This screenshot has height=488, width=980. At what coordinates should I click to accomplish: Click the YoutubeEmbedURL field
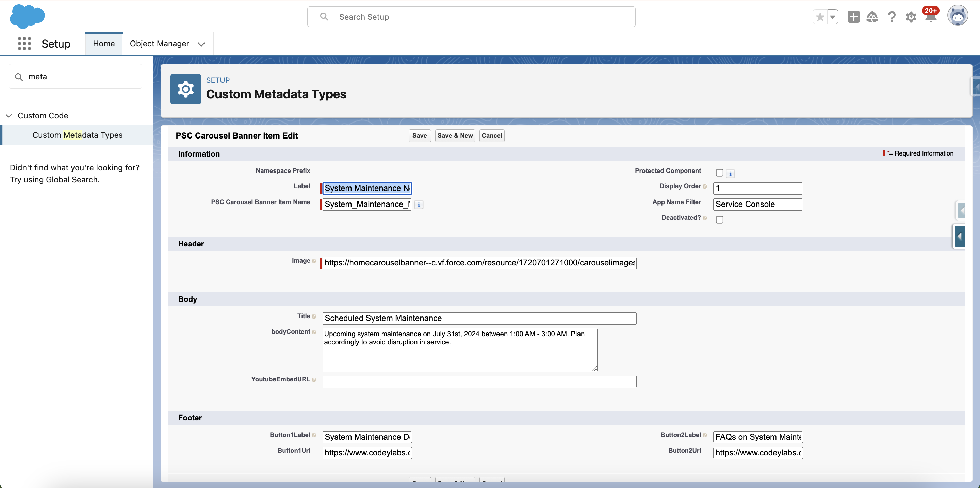tap(479, 381)
